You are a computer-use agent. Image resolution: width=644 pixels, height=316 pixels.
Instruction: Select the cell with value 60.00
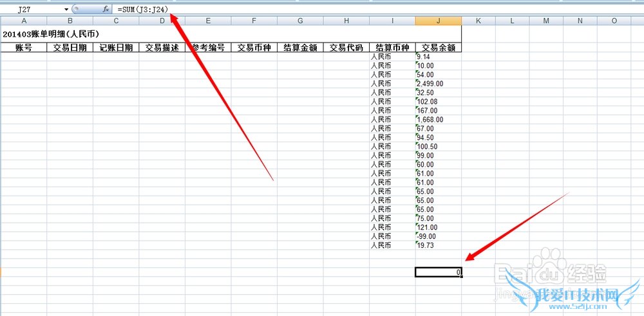pos(438,165)
